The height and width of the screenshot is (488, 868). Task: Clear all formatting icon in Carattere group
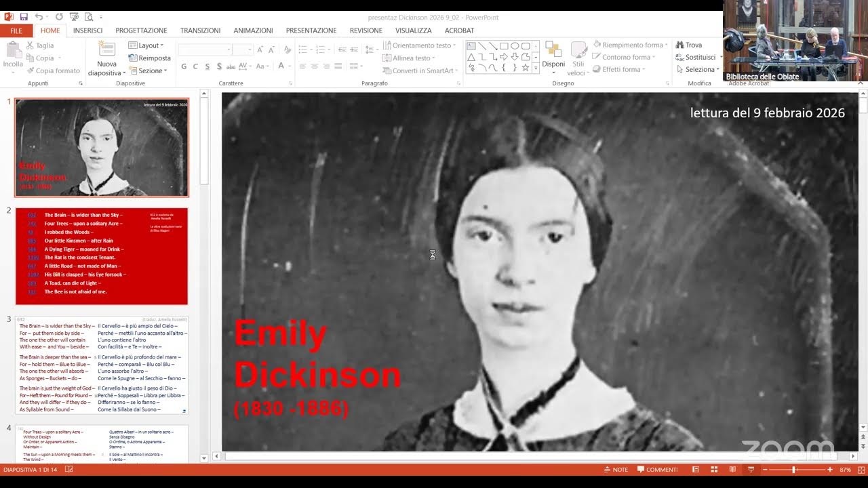[x=288, y=49]
